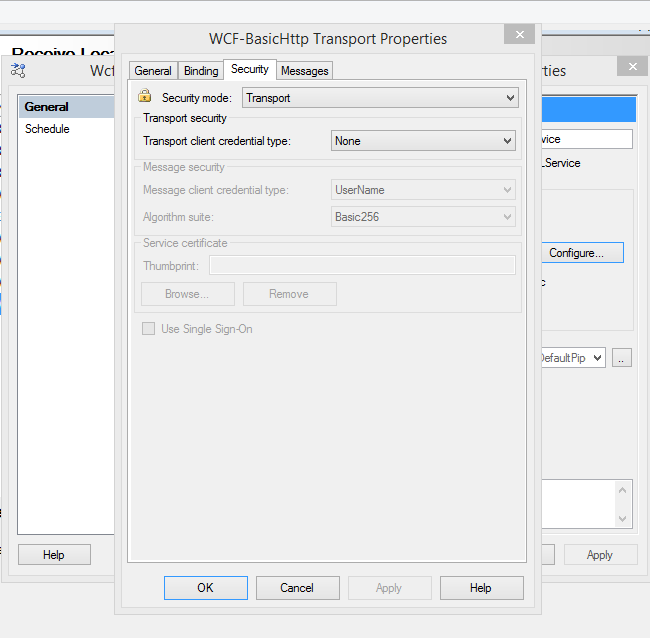Click the Remove certificate button

coord(290,294)
